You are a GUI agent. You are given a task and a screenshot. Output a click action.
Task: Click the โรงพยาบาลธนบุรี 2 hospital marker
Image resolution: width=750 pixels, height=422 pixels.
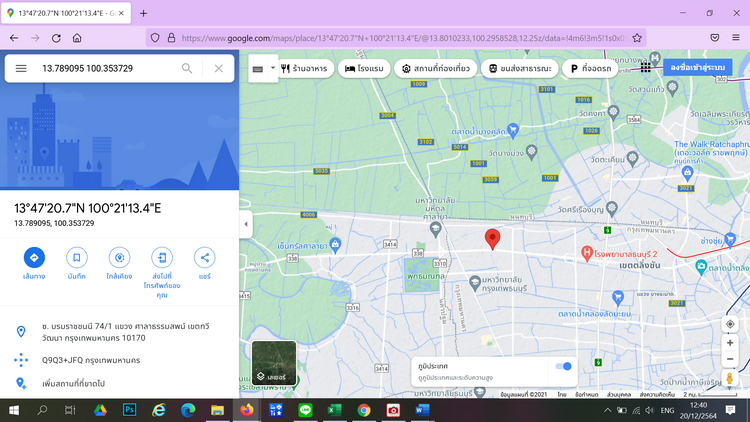pos(587,254)
